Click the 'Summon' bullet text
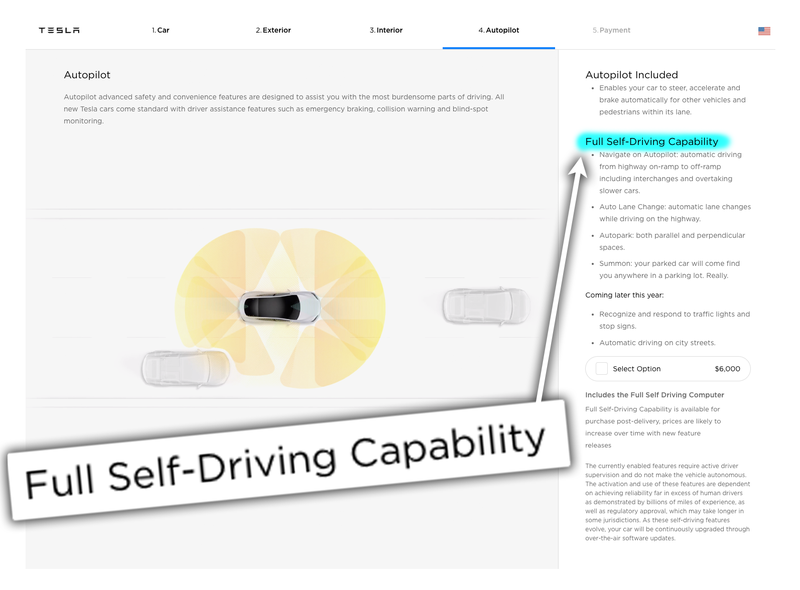This screenshot has height=590, width=800. click(669, 269)
